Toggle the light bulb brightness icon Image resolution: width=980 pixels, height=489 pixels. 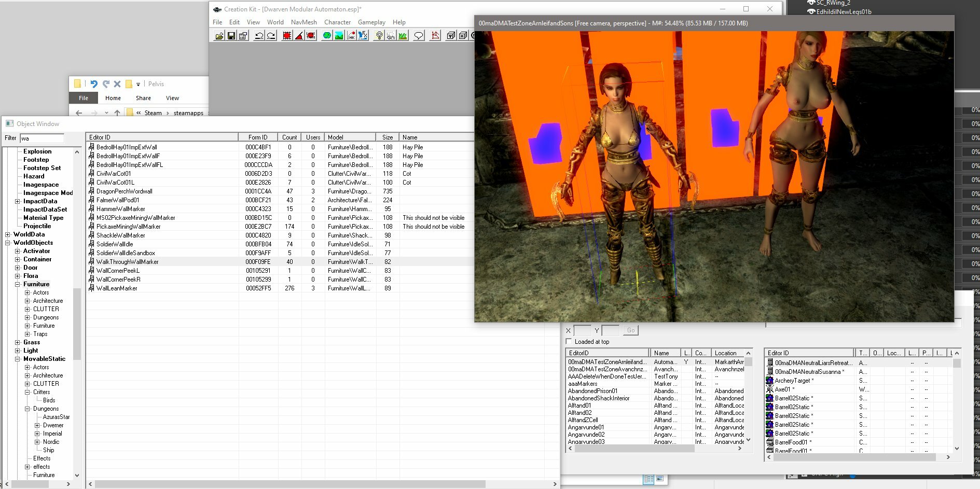379,35
